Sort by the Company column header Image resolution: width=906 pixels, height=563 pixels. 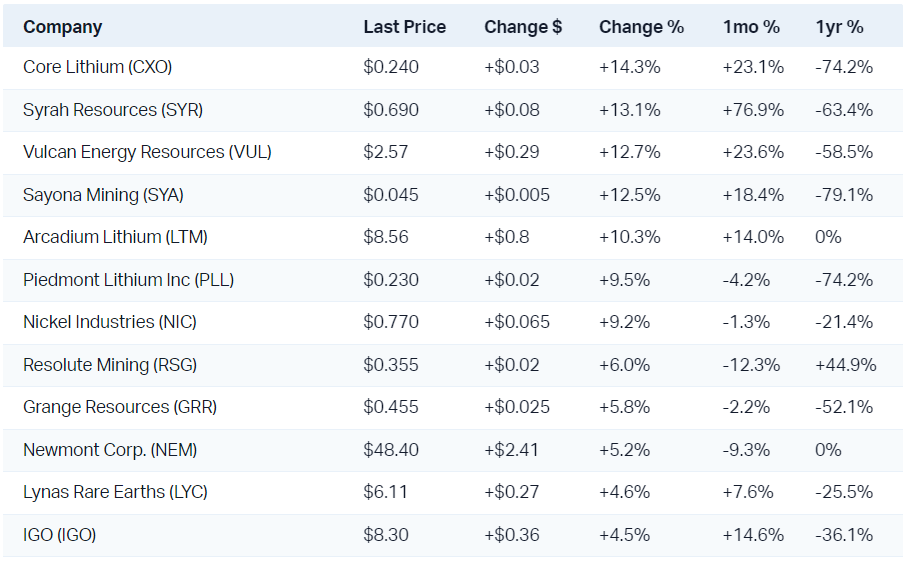[x=62, y=27]
